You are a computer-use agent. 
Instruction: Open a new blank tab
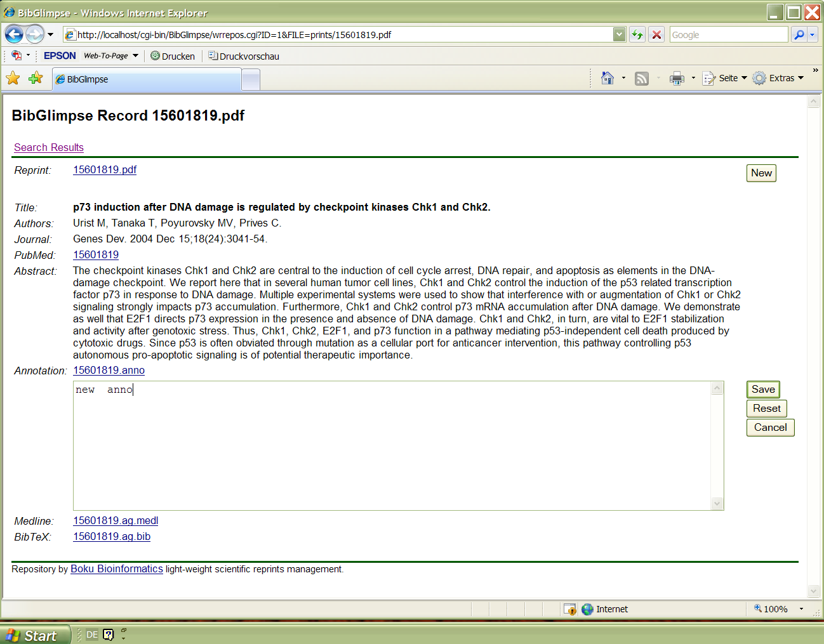click(x=251, y=80)
